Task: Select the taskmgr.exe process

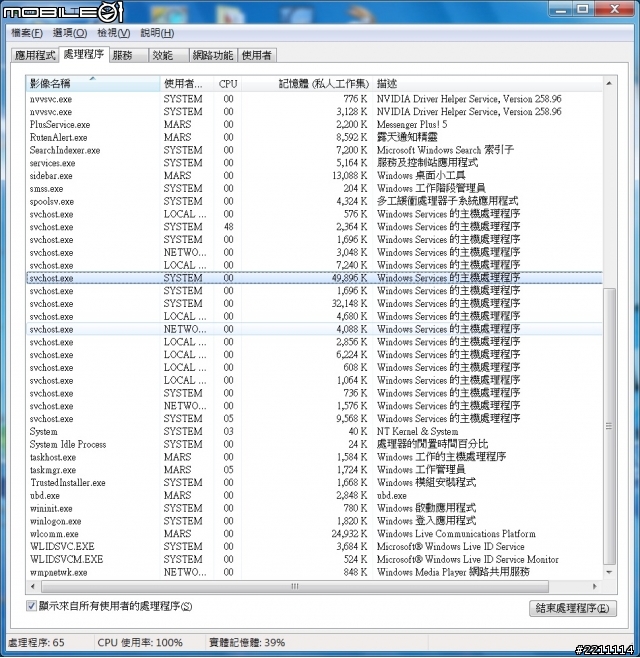Action: [314, 470]
